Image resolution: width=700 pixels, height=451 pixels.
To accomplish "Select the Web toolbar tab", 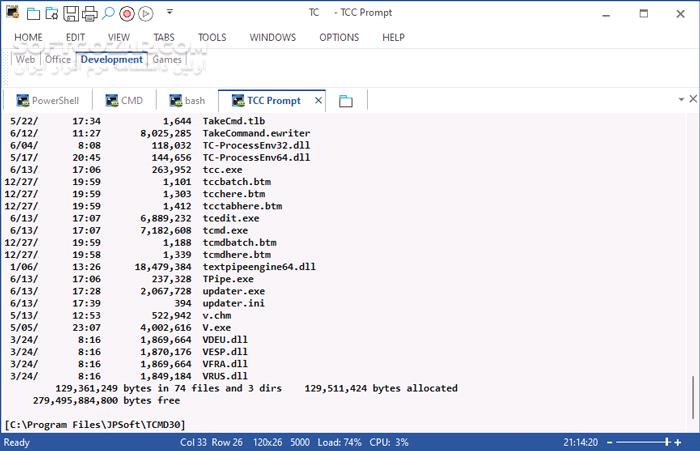I will click(25, 59).
